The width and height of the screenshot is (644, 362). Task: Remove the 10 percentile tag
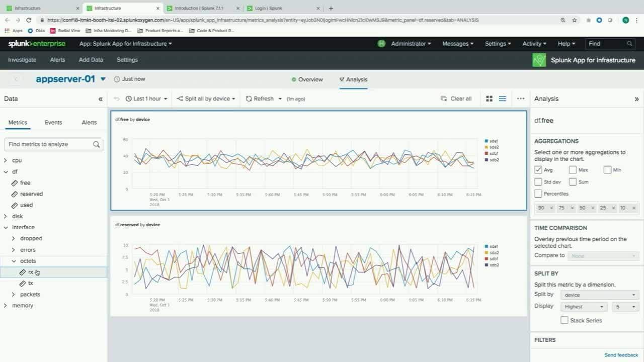click(x=633, y=208)
